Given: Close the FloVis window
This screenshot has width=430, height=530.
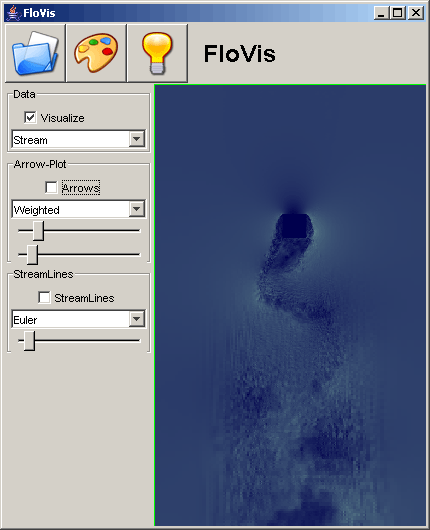Looking at the screenshot, I should click(x=416, y=13).
